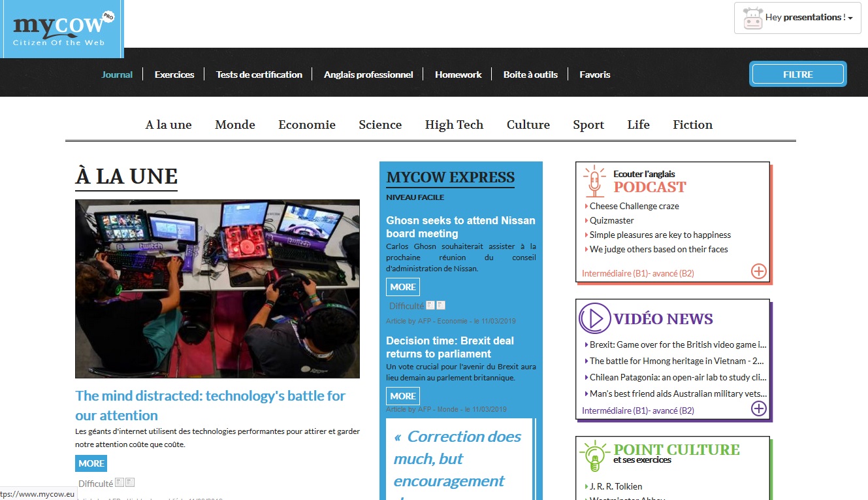Click the 'À LA UNE' section heading
Viewport: 868px width, 500px height.
point(126,176)
